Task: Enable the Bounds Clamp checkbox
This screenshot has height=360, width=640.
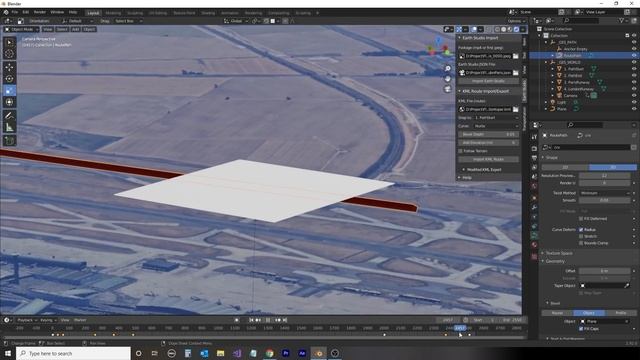Action: pyautogui.click(x=581, y=243)
